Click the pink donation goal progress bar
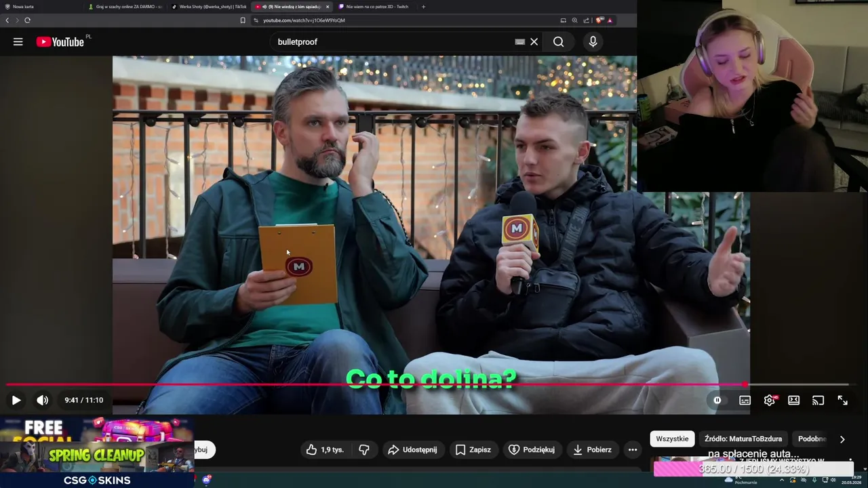The width and height of the screenshot is (868, 488). pos(753,469)
